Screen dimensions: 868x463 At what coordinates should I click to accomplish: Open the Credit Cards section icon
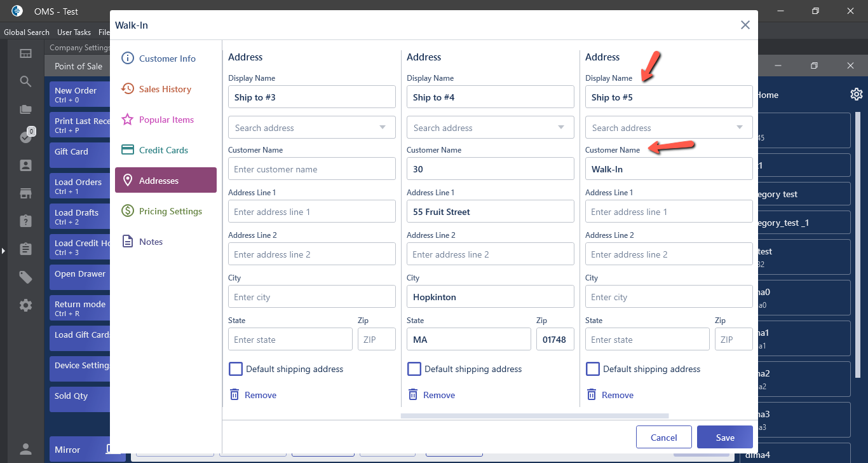(x=128, y=150)
